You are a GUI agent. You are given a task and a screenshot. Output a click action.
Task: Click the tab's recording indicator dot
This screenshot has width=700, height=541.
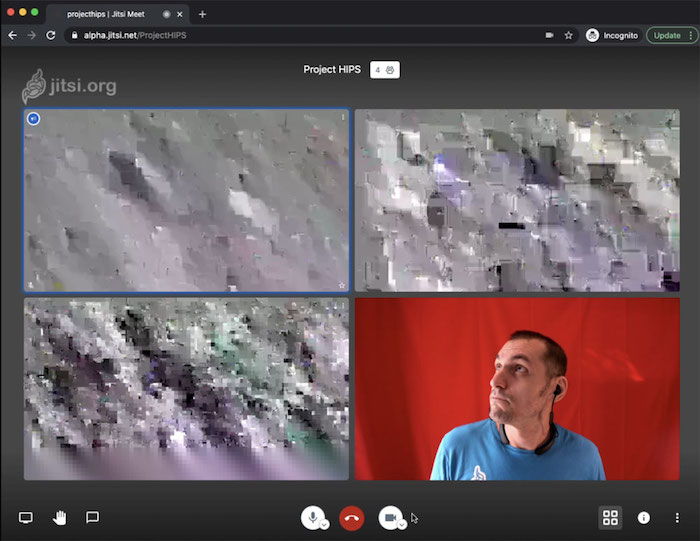pyautogui.click(x=167, y=14)
